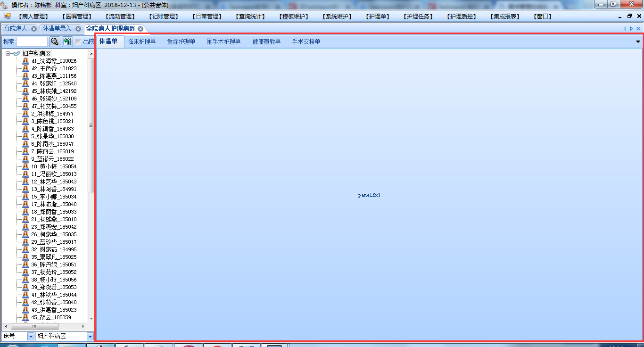Click the tree scrollbar down arrow
The image size is (644, 347).
[91, 319]
